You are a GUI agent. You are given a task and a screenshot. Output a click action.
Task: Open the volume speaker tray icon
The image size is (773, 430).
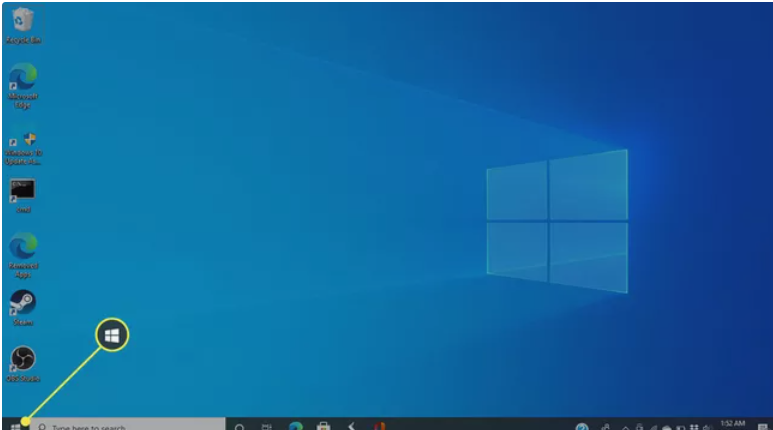708,427
